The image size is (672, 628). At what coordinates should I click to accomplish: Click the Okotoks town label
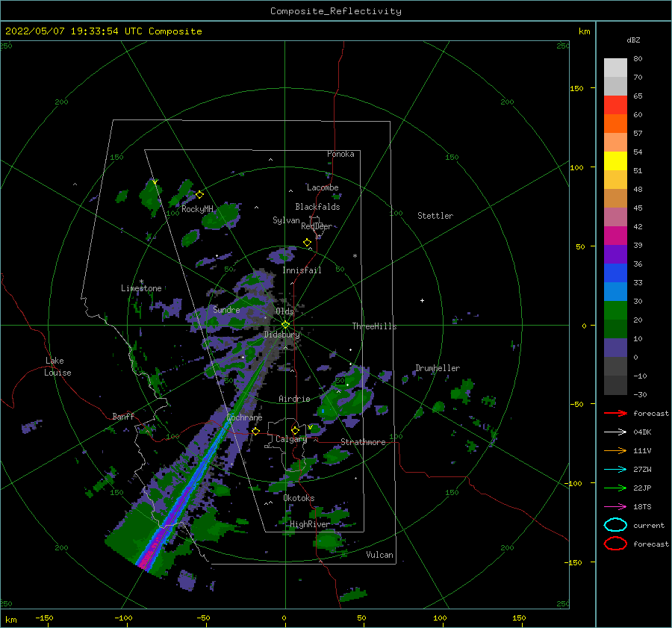tap(299, 497)
